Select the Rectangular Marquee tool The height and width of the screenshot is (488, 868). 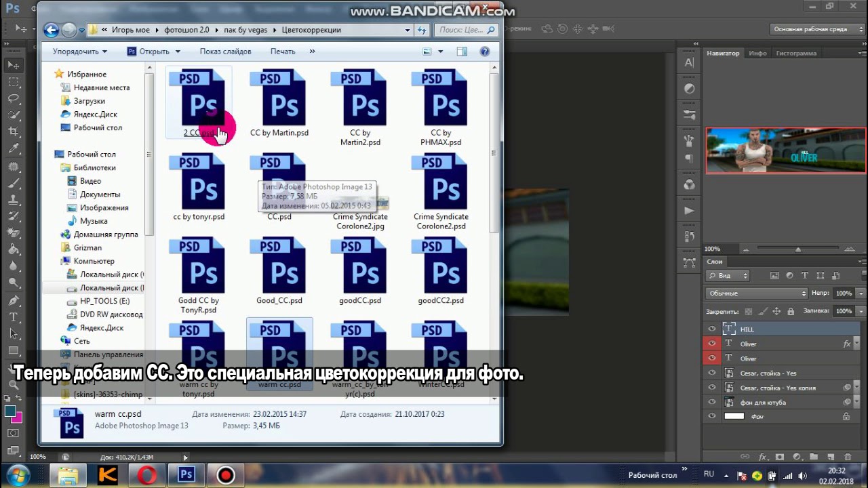click(14, 82)
